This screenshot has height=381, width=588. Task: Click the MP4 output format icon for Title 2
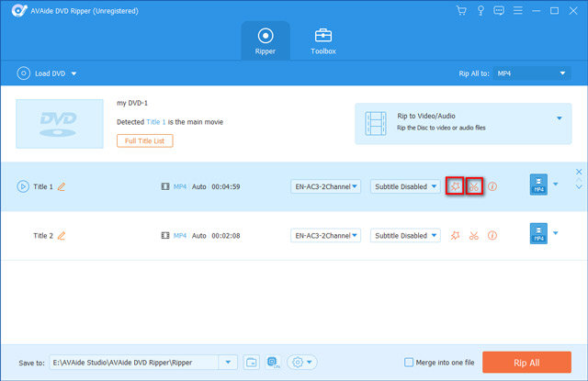point(538,233)
